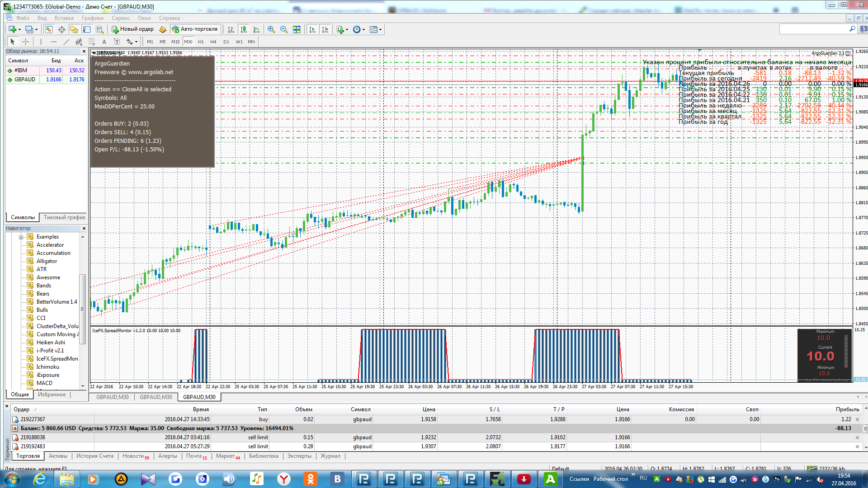This screenshot has height=488, width=868.
Task: Select GBPAUD row in Market Watch
Action: click(x=46, y=80)
